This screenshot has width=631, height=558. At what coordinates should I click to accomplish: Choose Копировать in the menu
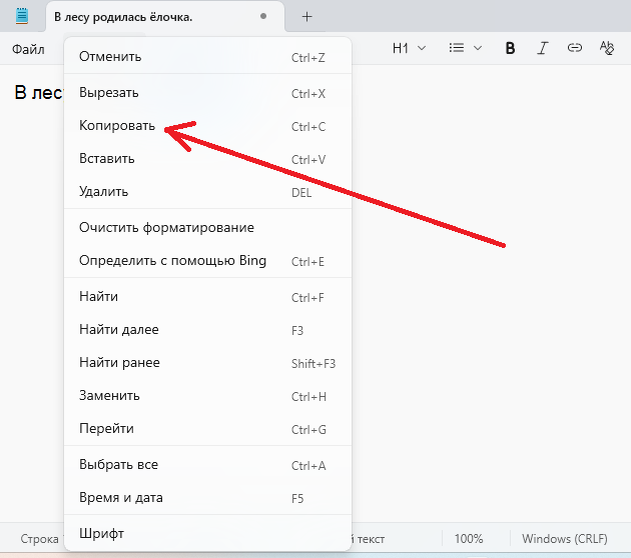pos(208,126)
